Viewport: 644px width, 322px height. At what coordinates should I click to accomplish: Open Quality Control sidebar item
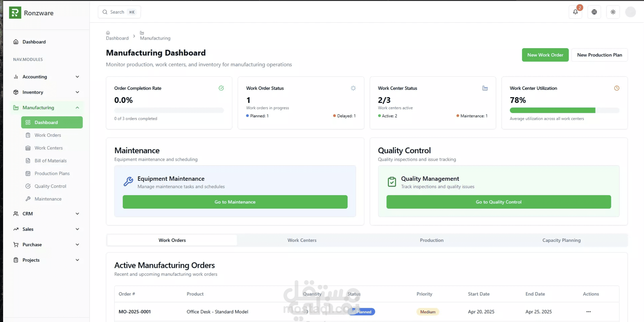click(50, 186)
